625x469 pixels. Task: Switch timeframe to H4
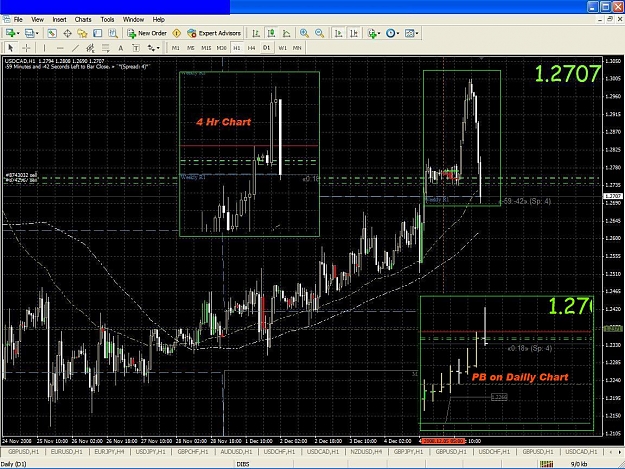click(x=251, y=48)
